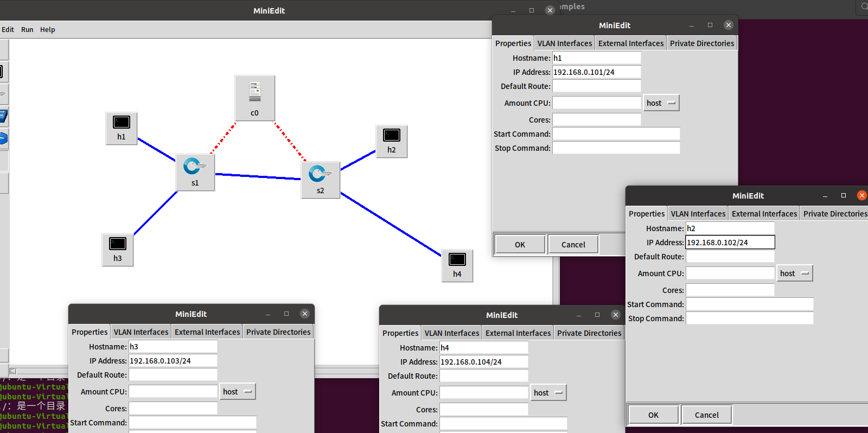This screenshot has height=433, width=868.
Task: Click Cores field in h2 dialog
Action: click(730, 290)
